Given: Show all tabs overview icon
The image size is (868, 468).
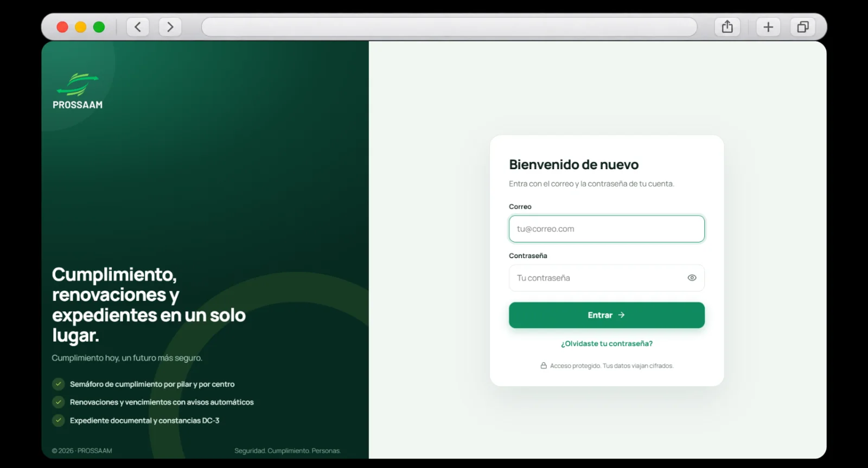Looking at the screenshot, I should (803, 27).
